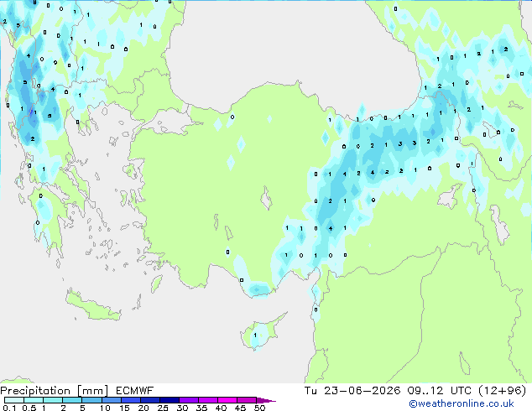The width and height of the screenshot is (532, 411).
Task: Select the 0.1–0.5 mm lightest legend swatch
Action: click(14, 400)
